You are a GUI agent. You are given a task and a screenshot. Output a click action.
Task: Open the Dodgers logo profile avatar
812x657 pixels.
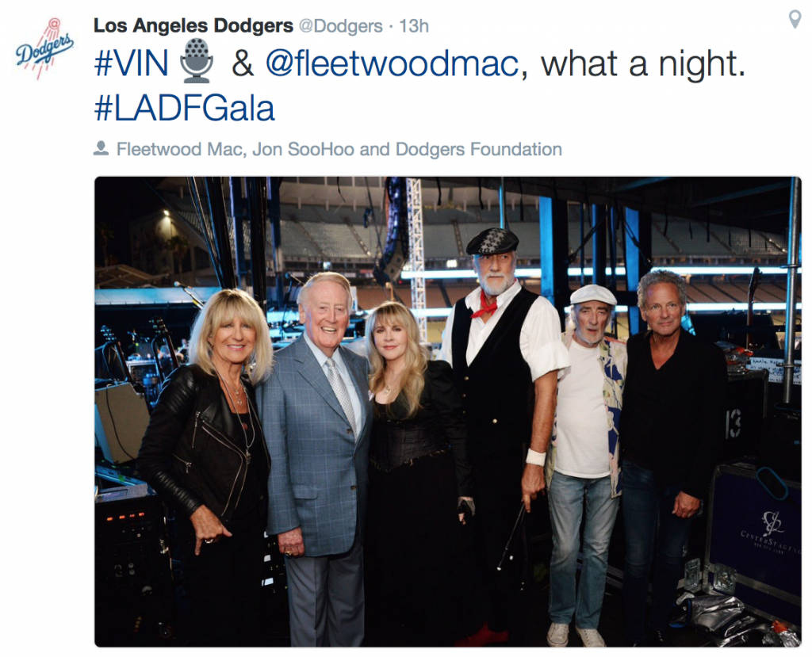pos(44,47)
